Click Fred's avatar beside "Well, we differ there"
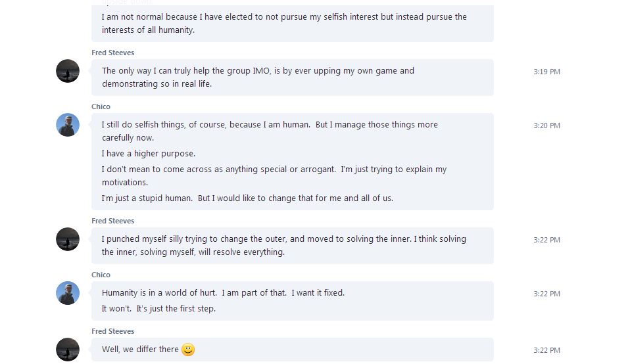This screenshot has width=630, height=364. tap(68, 350)
